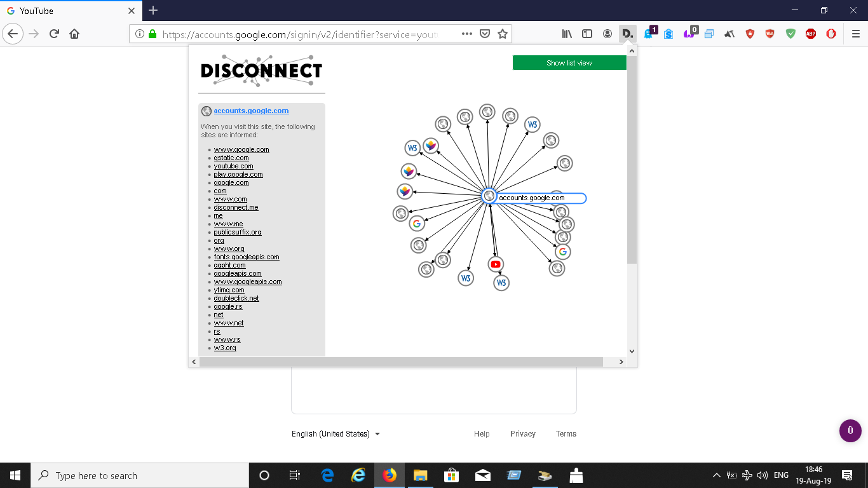Click the popup vertical scrollbar thumb
Image resolution: width=868 pixels, height=488 pixels.
click(632, 160)
